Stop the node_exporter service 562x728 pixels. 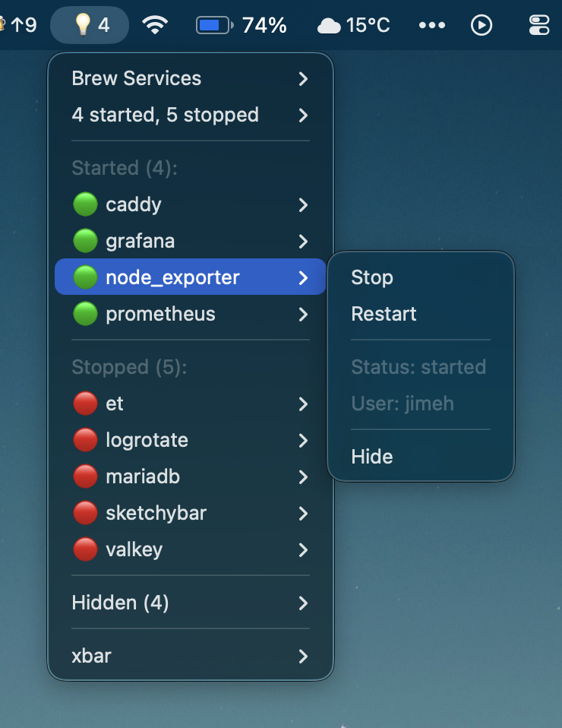372,277
